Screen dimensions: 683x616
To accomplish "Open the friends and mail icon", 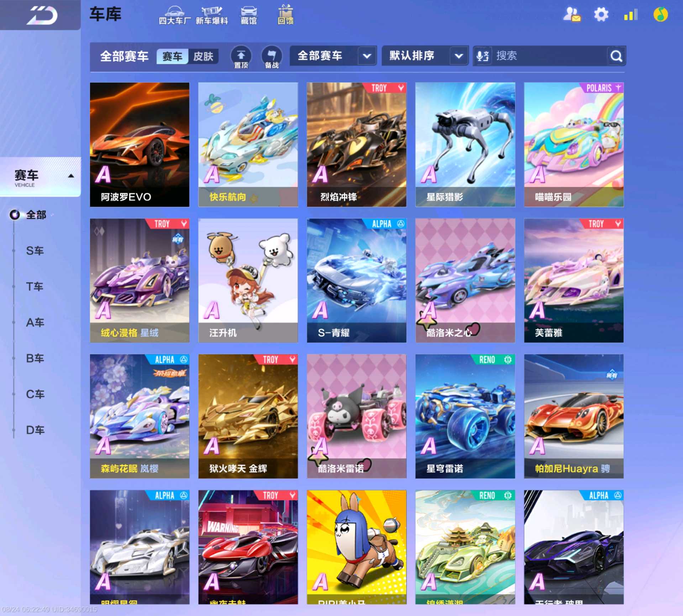I will coord(572,15).
